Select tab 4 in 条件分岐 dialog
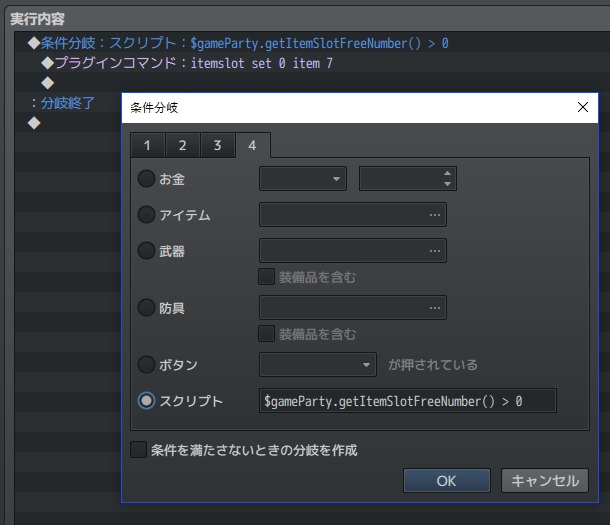Screen dimensions: 610x525 (253, 145)
